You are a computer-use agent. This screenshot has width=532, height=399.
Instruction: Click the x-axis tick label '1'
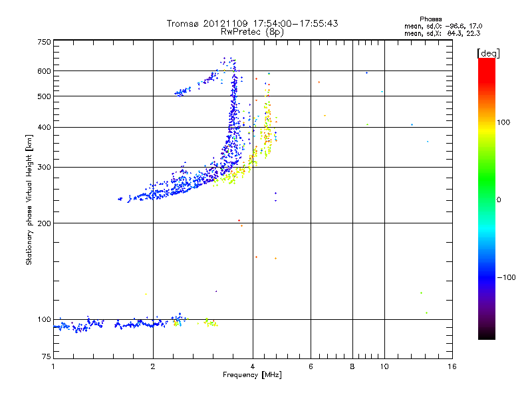click(x=53, y=366)
